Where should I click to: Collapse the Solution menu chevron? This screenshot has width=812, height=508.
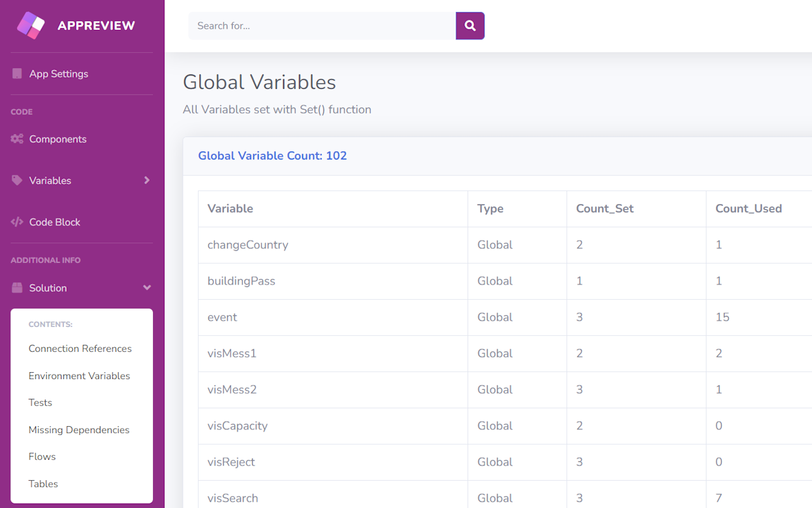(147, 288)
